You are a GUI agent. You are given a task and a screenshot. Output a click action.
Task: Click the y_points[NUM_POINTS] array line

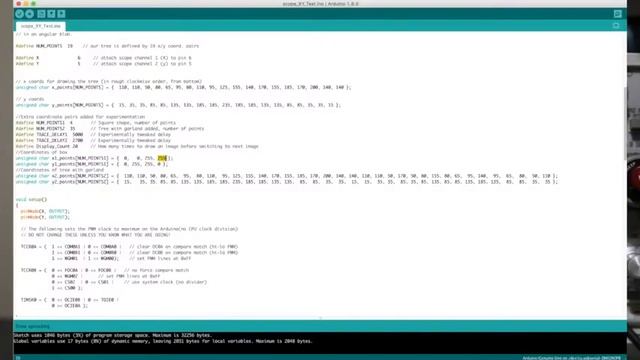tap(178, 105)
